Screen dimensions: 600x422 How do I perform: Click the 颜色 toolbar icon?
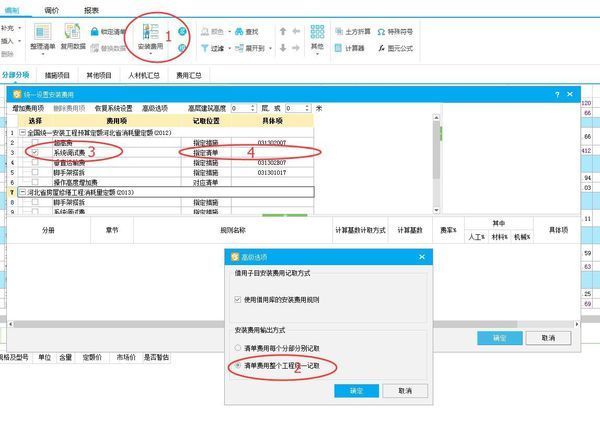(205, 32)
